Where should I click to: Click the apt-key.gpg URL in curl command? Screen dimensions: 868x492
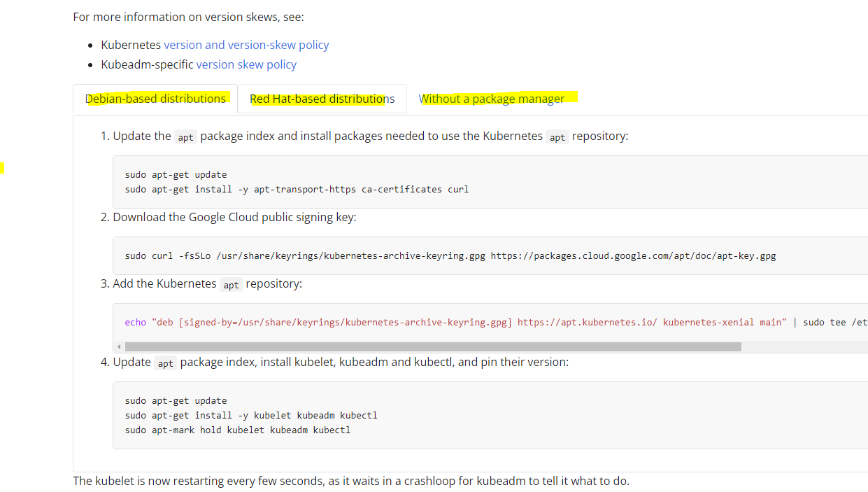coord(633,255)
